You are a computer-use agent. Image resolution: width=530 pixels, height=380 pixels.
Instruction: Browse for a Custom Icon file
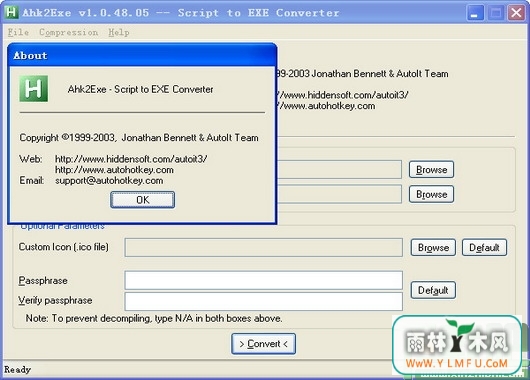[433, 247]
